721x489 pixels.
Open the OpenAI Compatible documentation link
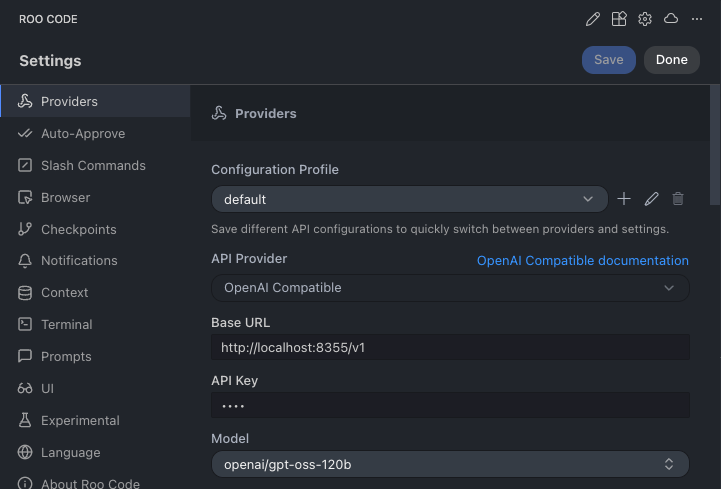tap(582, 261)
